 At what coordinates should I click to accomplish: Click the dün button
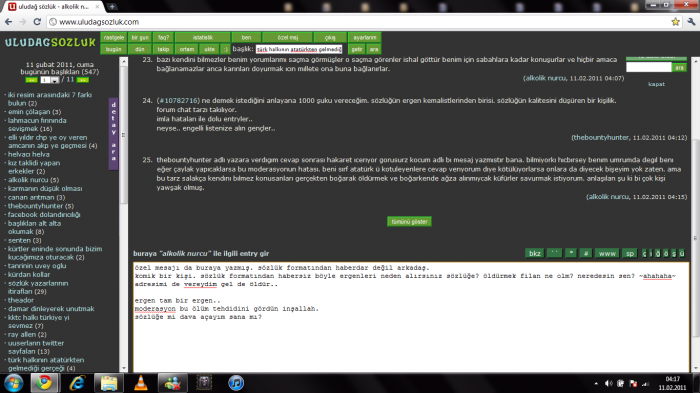(x=140, y=49)
